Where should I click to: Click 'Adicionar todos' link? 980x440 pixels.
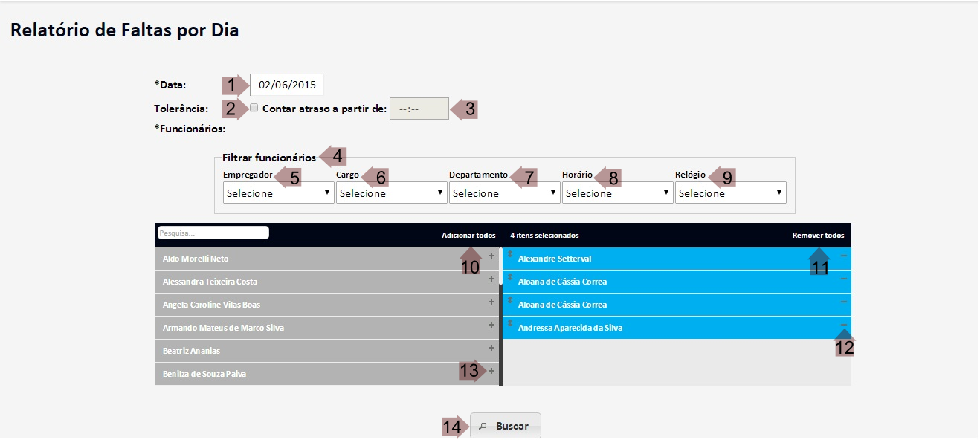point(468,236)
